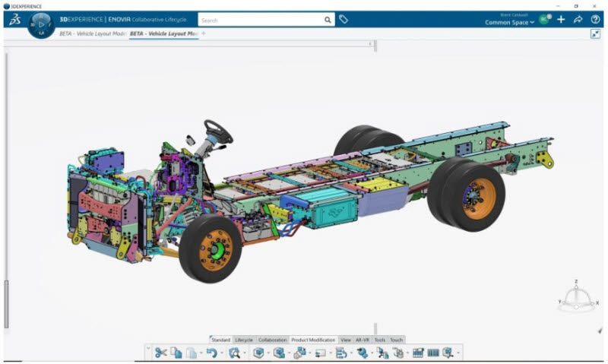The height and width of the screenshot is (364, 608).
Task: Select the first BETA - Vehicle Layout Model tab
Action: click(x=93, y=33)
